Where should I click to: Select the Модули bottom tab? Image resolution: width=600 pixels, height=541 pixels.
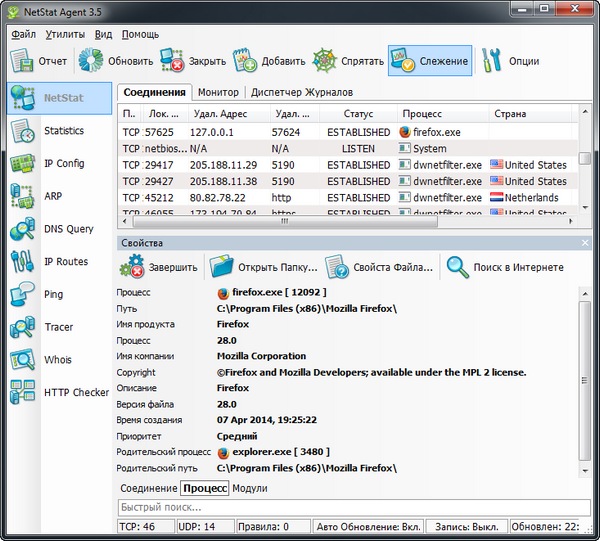click(250, 488)
